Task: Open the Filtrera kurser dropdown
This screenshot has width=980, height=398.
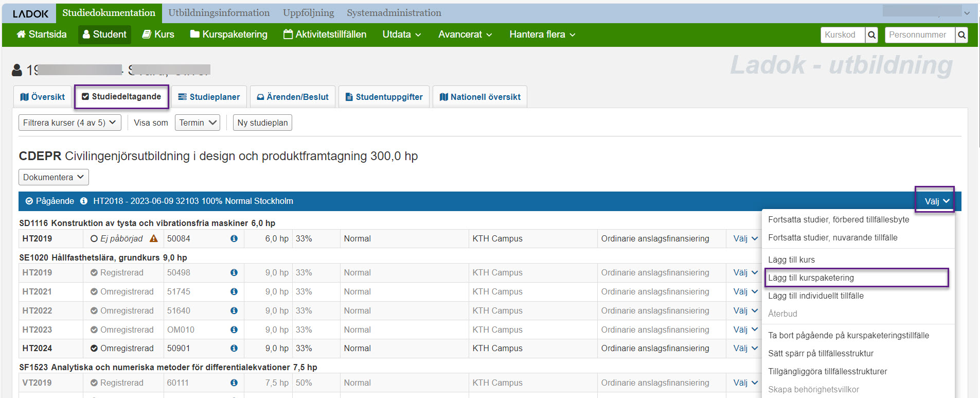Action: click(70, 123)
